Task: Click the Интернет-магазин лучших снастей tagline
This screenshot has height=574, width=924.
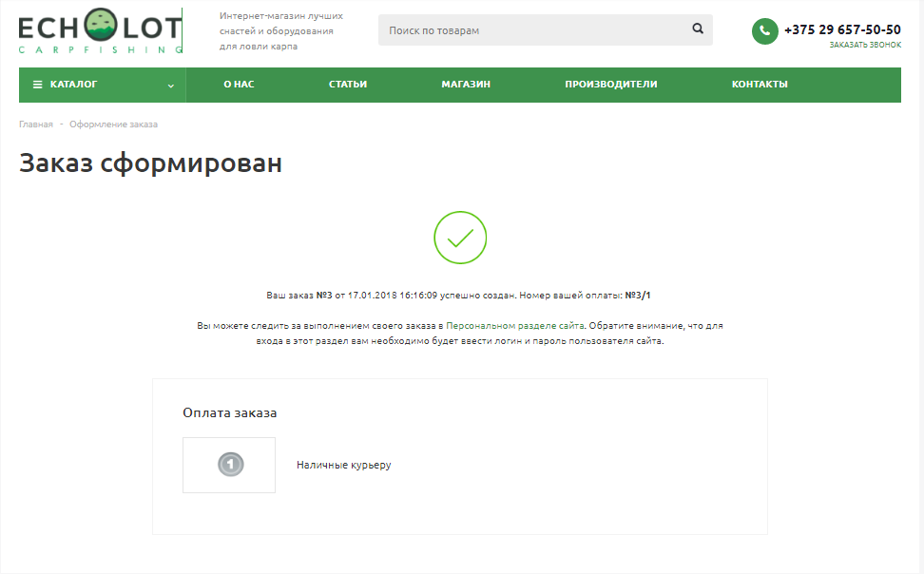Action: 281,31
